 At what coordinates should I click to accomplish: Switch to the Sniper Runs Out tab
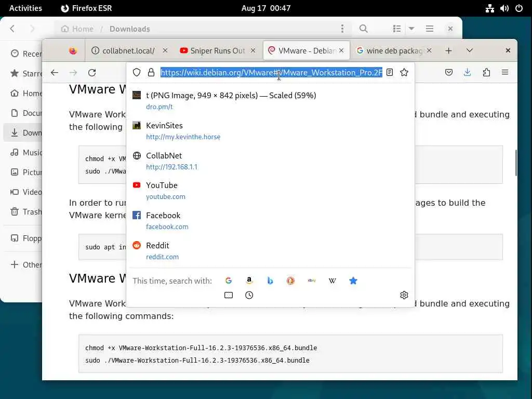(218, 50)
